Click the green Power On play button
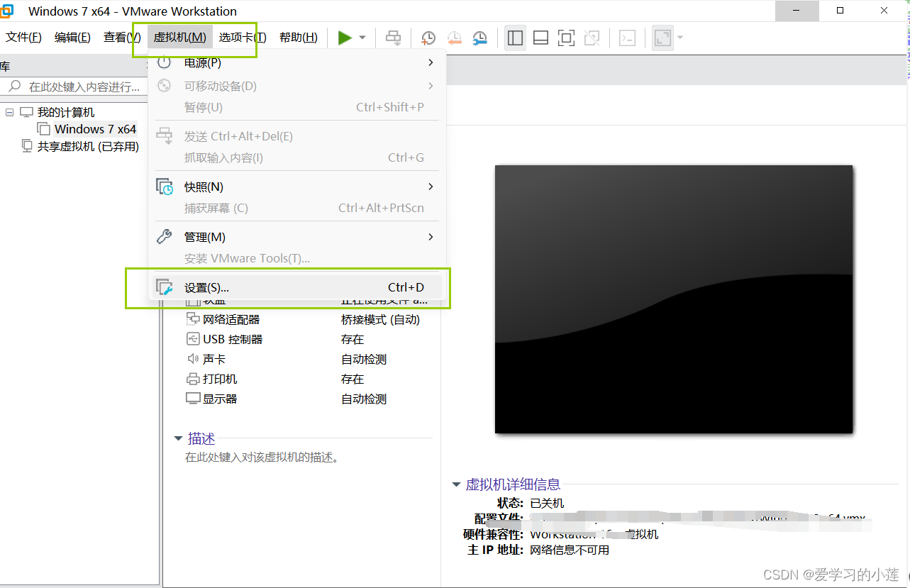The image size is (910, 588). tap(345, 38)
